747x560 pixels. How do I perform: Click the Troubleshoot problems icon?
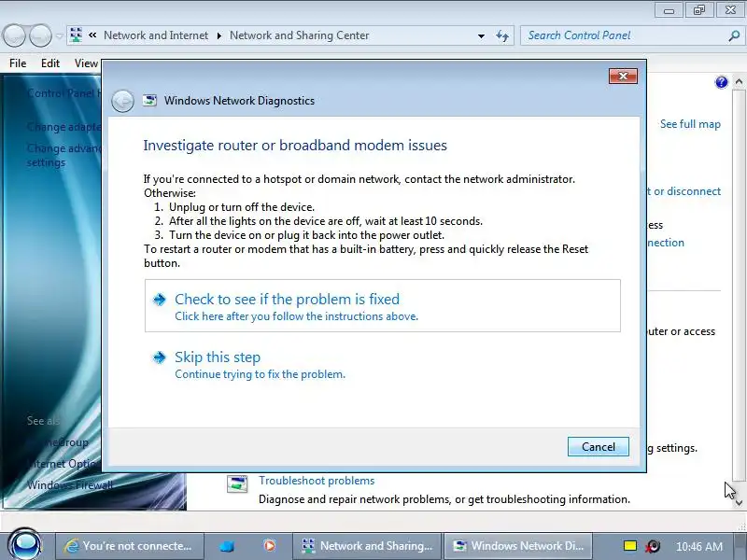tap(237, 483)
